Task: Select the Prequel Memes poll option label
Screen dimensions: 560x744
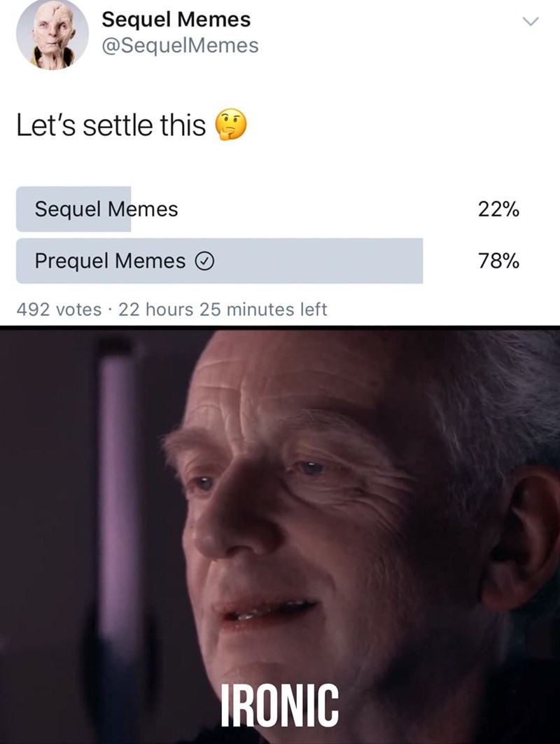Action: point(110,261)
